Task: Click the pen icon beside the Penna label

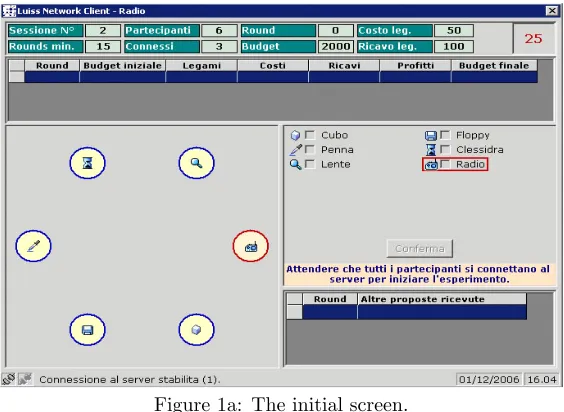Action: pos(295,150)
